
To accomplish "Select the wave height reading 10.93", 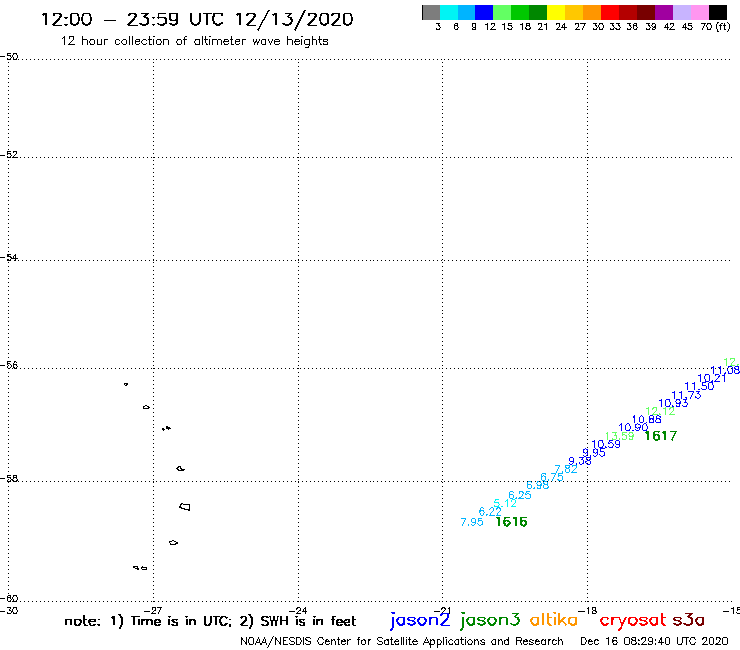I will pos(673,403).
